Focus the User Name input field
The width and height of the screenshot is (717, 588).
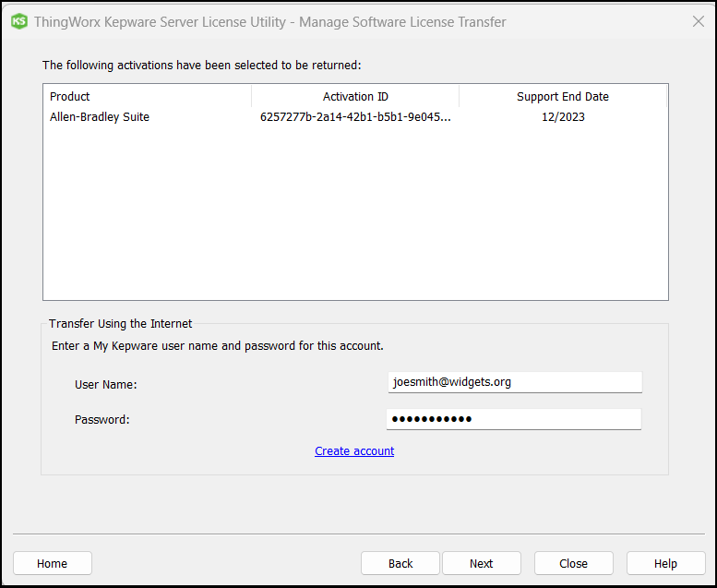pos(514,382)
